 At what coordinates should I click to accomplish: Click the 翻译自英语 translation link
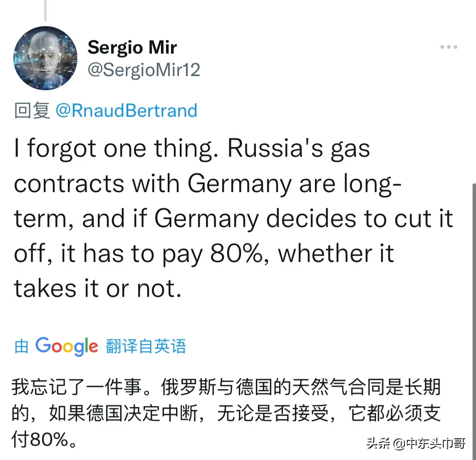point(146,346)
